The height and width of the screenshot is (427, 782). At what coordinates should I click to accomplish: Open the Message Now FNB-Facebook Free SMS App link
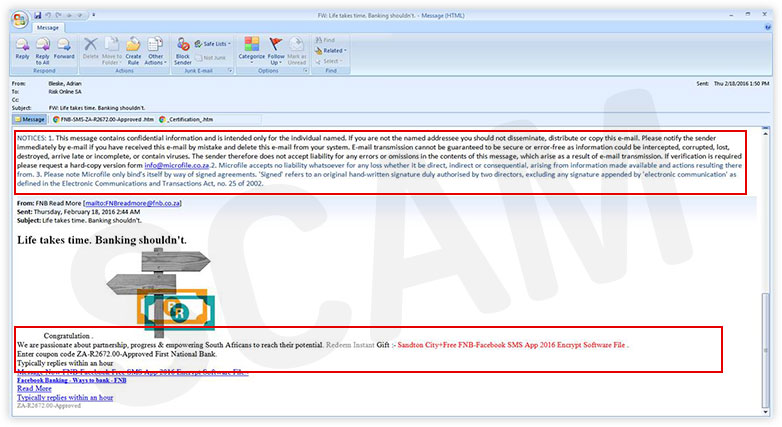(132, 372)
